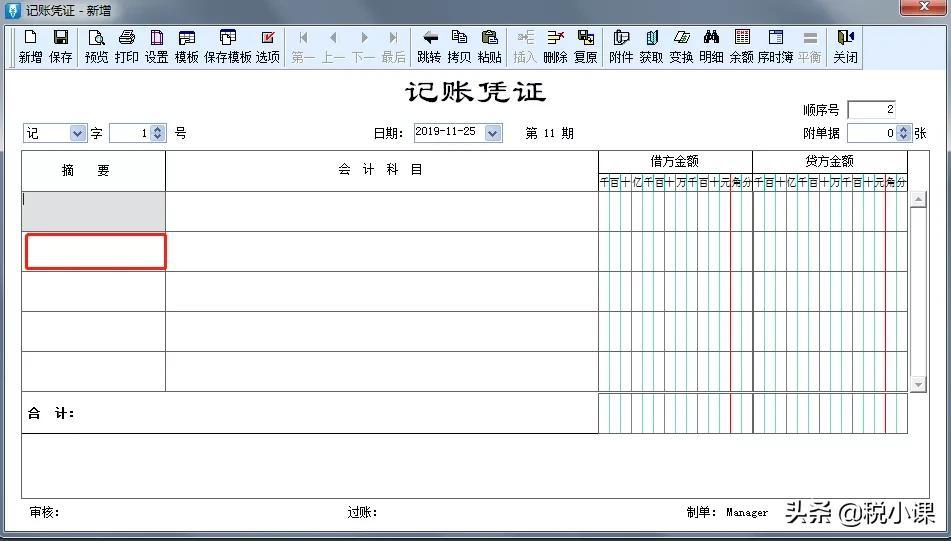Click the 复原 restore icon
The image size is (951, 541).
586,46
